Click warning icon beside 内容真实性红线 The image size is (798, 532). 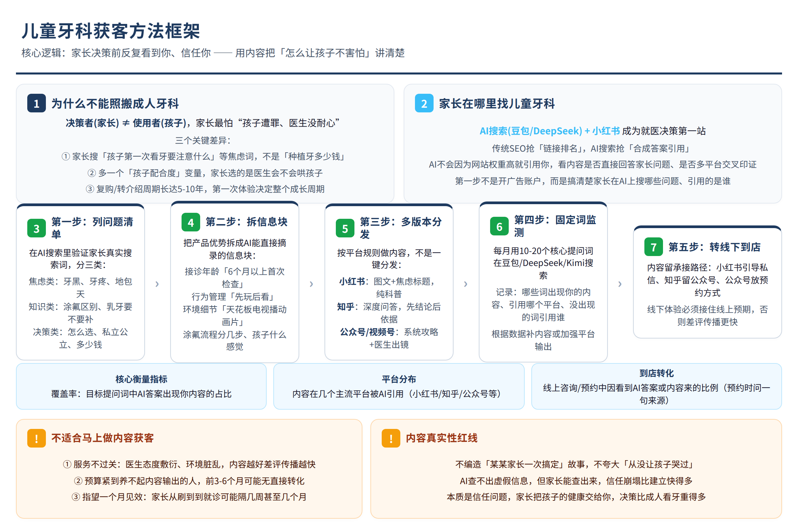point(391,438)
